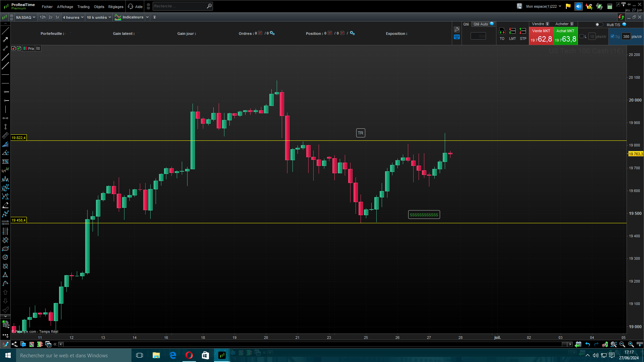Expand the NASDAQ instrument dropdown
This screenshot has height=362, width=644.
point(25,17)
